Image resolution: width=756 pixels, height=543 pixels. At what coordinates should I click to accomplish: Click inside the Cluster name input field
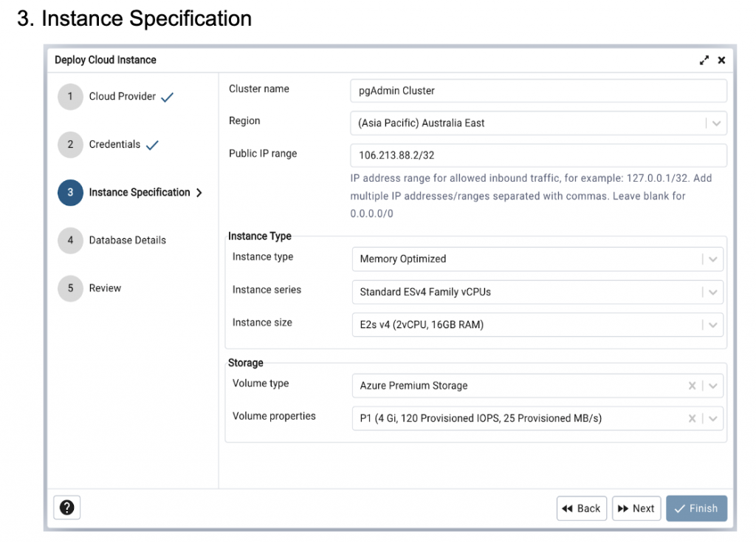537,90
